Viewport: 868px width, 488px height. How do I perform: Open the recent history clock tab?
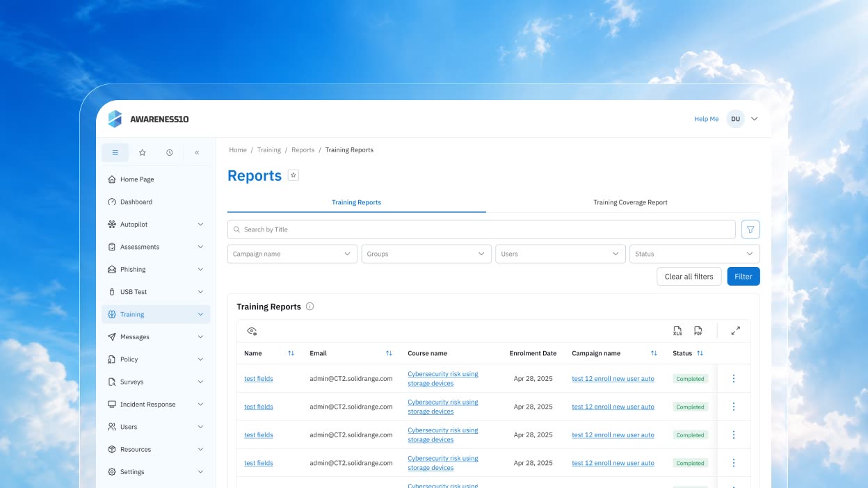point(170,152)
